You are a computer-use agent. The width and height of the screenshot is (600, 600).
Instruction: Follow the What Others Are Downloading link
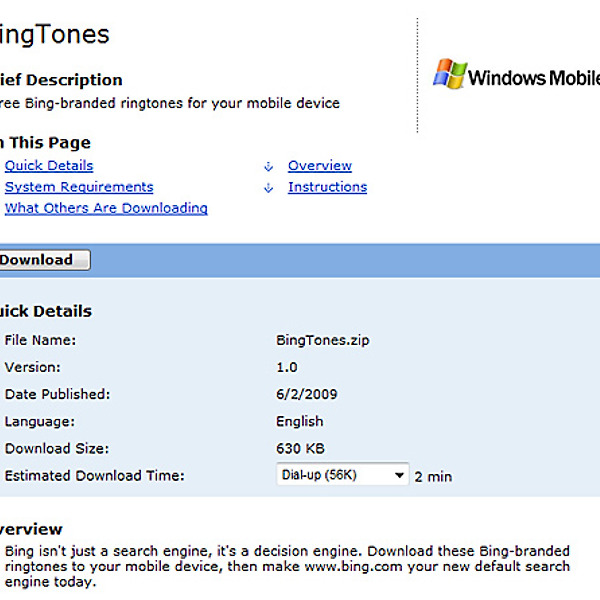click(x=106, y=208)
